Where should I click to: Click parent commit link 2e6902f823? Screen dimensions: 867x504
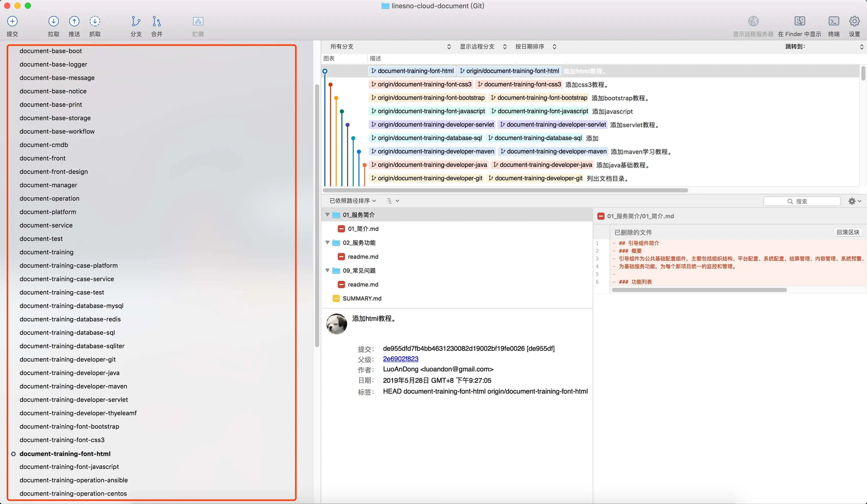point(401,358)
